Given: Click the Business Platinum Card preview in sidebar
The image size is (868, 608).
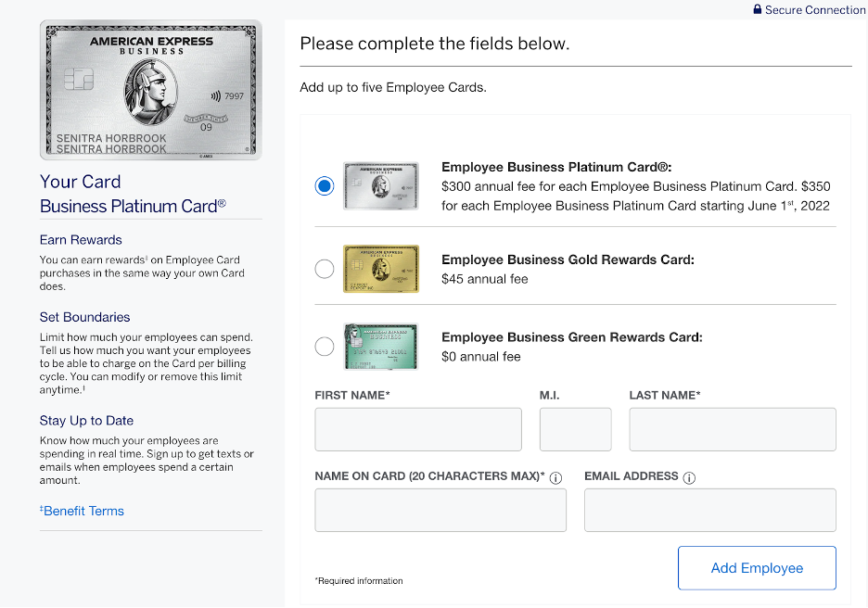Looking at the screenshot, I should [150, 90].
